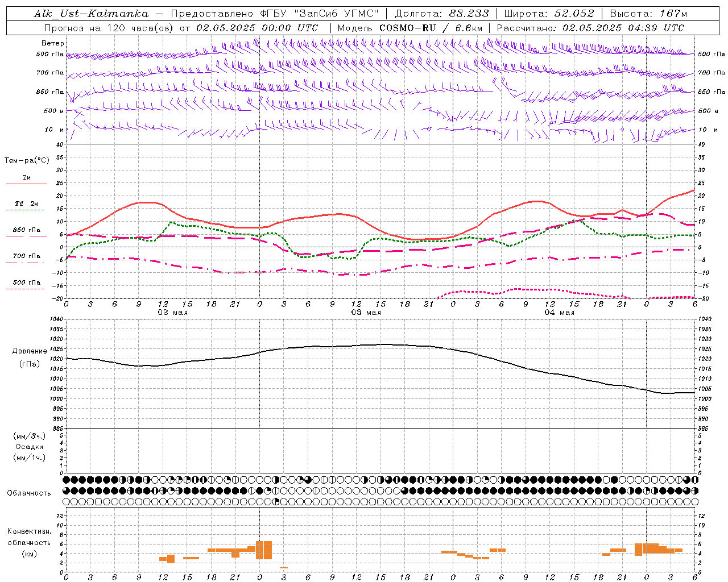Click the 850 гПа entry in the temperature legend
The height and width of the screenshot is (582, 728).
click(27, 230)
